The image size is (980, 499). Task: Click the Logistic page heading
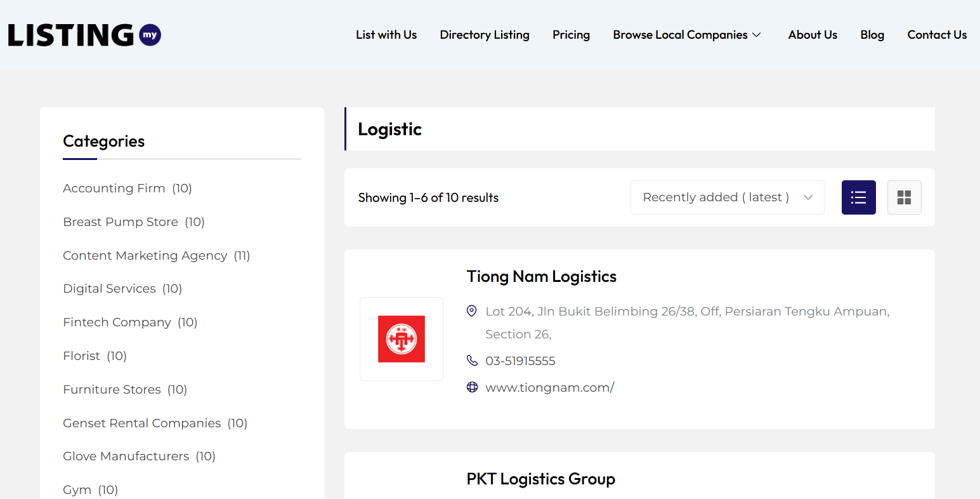(x=389, y=130)
